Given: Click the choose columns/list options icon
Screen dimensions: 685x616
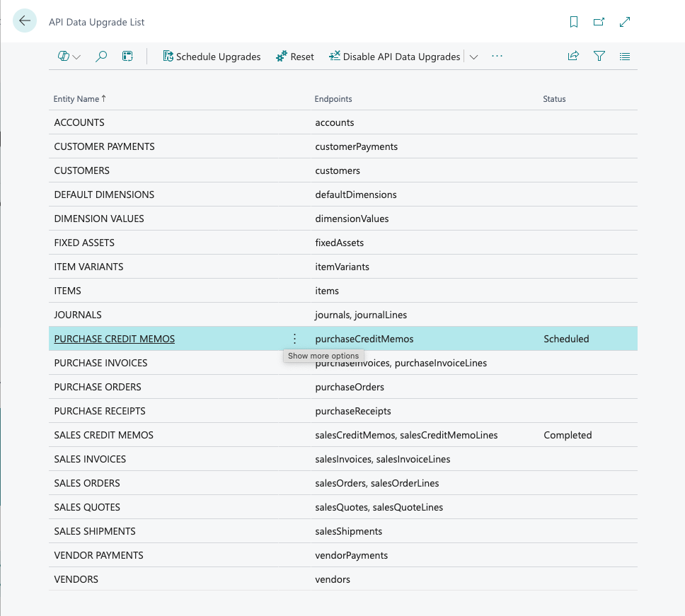Looking at the screenshot, I should click(624, 56).
